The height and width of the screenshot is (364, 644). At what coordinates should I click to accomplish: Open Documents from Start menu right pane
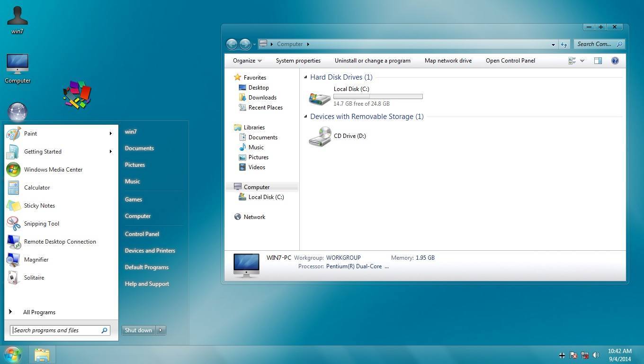coord(139,148)
